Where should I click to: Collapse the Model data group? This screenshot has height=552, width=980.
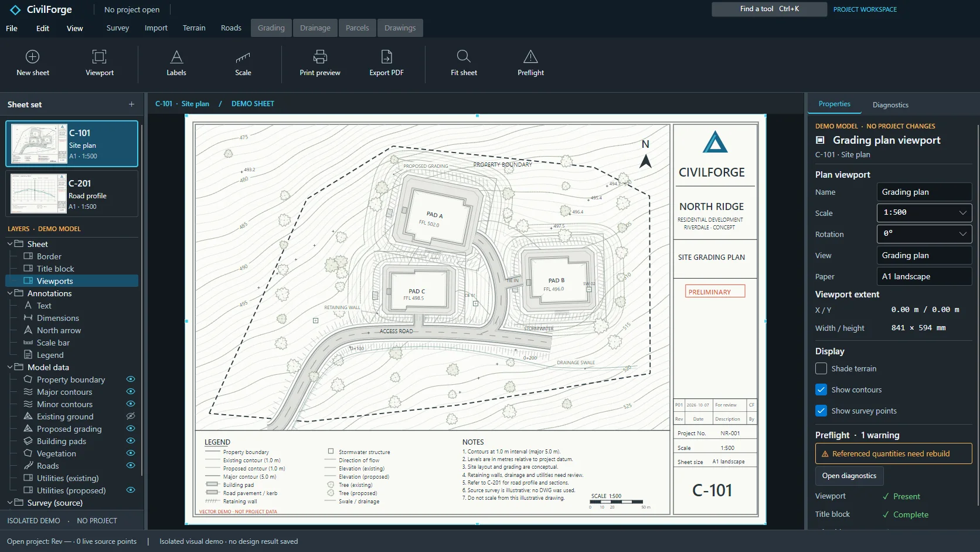10,367
